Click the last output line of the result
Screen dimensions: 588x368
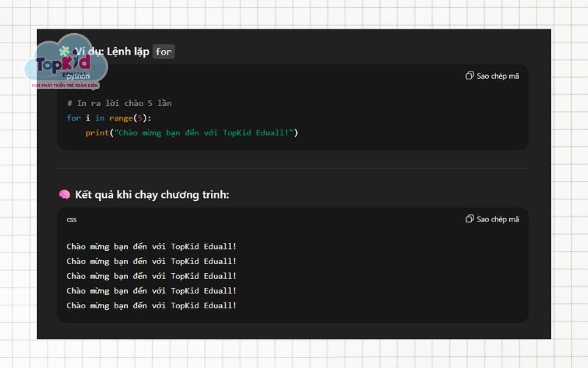151,305
